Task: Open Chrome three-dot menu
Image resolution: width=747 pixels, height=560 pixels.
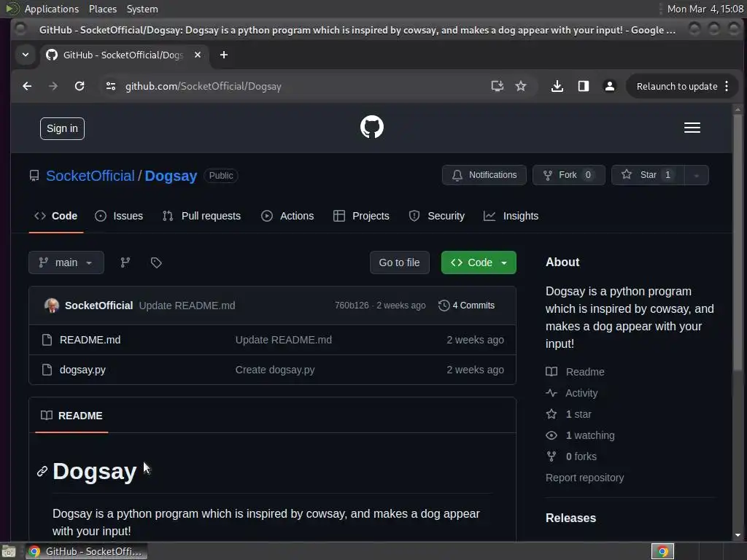Action: tap(727, 86)
